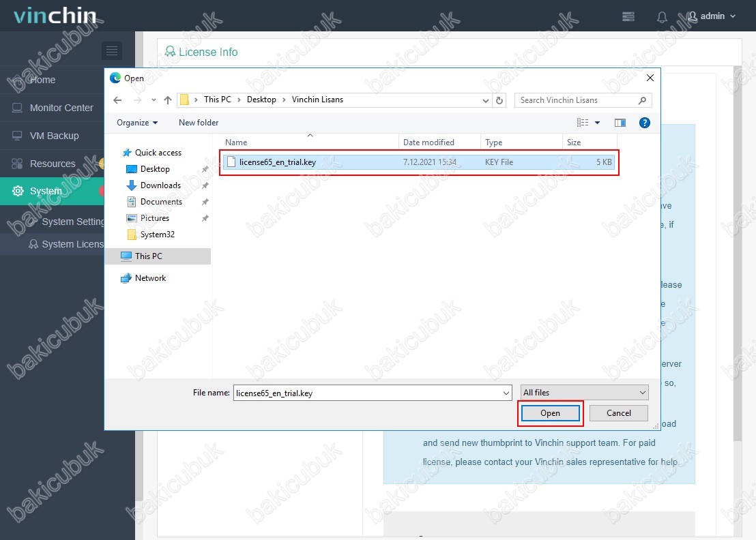Click the Forward arrow in Open dialog
756x540 pixels.
(x=138, y=100)
